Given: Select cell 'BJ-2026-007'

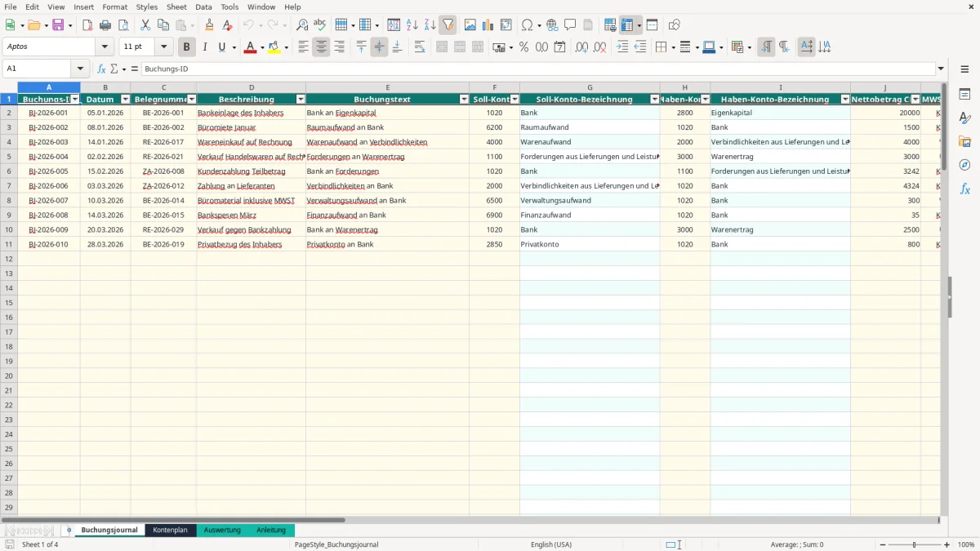Looking at the screenshot, I should tap(49, 201).
